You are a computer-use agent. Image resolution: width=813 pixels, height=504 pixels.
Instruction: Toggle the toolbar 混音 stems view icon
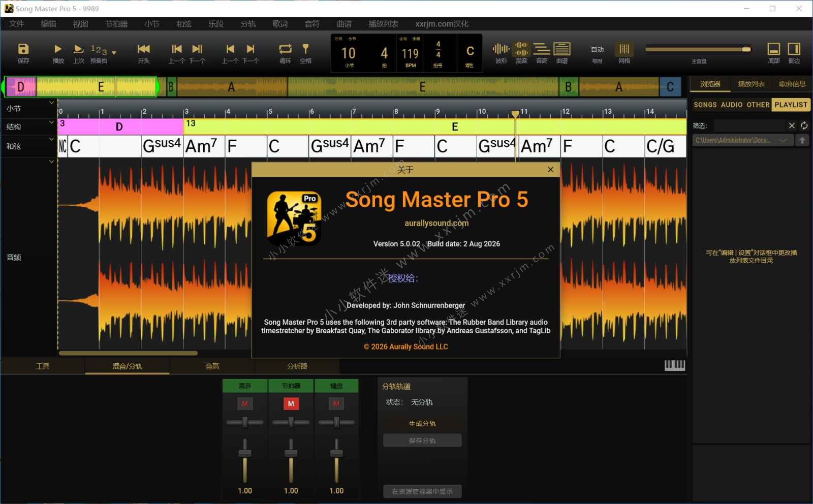click(x=521, y=49)
